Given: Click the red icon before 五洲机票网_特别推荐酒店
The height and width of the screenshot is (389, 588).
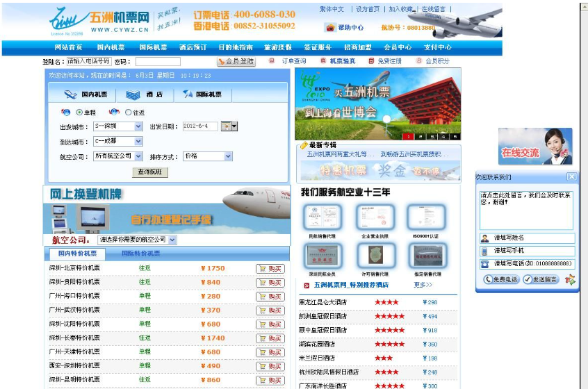Looking at the screenshot, I should click(307, 285).
